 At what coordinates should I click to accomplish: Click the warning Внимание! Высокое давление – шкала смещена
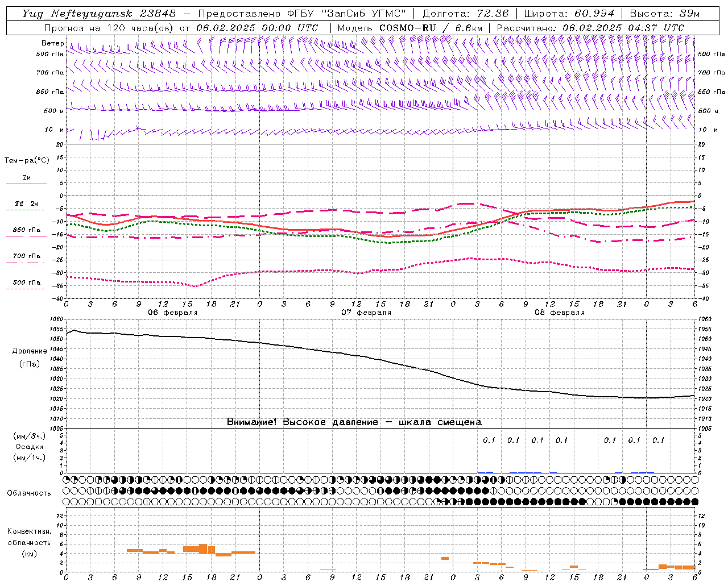(354, 422)
